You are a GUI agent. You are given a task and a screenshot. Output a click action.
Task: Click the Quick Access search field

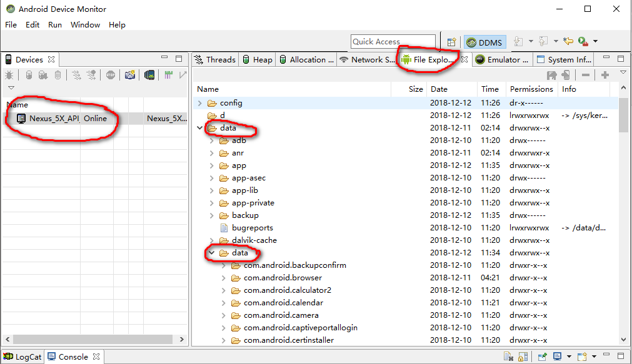pyautogui.click(x=393, y=41)
